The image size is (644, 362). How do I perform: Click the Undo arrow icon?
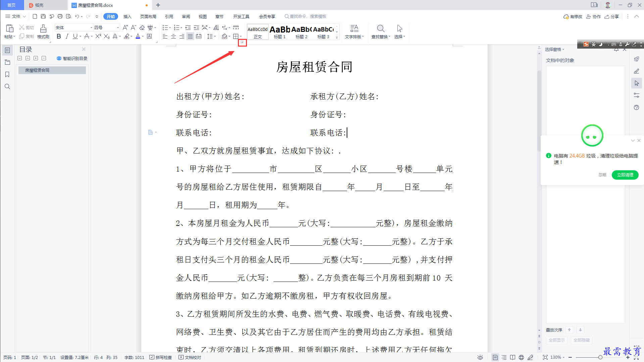[x=77, y=16]
